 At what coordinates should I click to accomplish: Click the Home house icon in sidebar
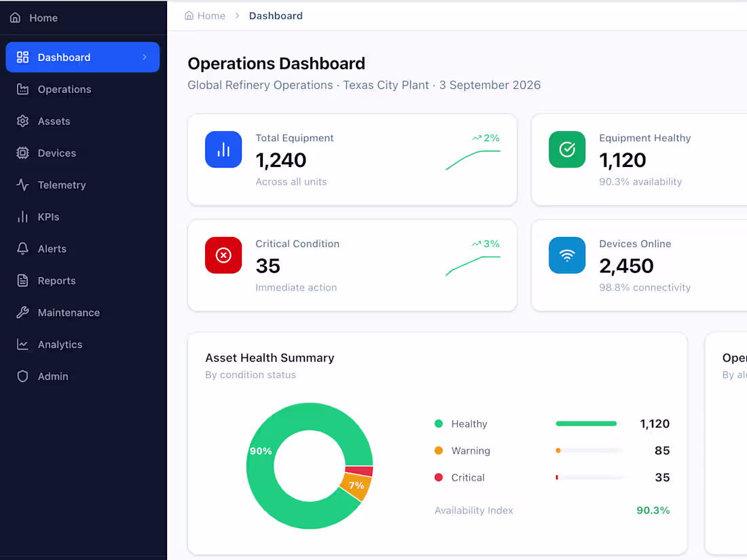[x=15, y=18]
